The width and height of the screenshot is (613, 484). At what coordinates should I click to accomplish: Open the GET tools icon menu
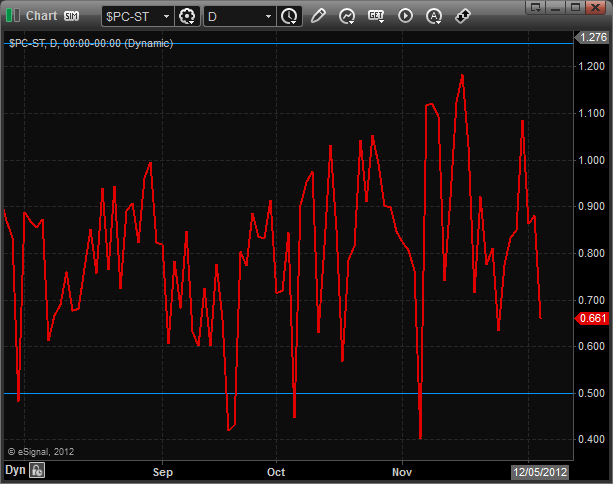point(376,16)
